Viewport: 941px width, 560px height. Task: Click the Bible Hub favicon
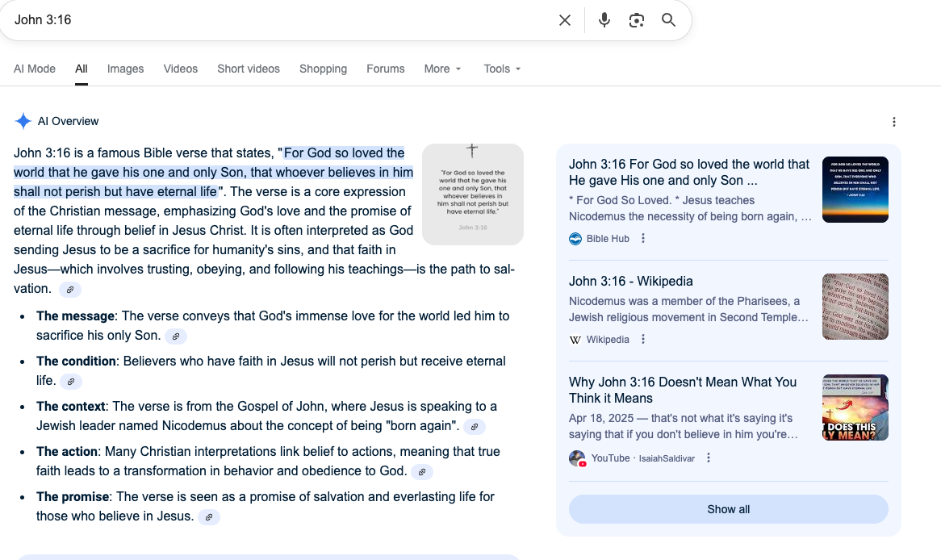tap(575, 238)
